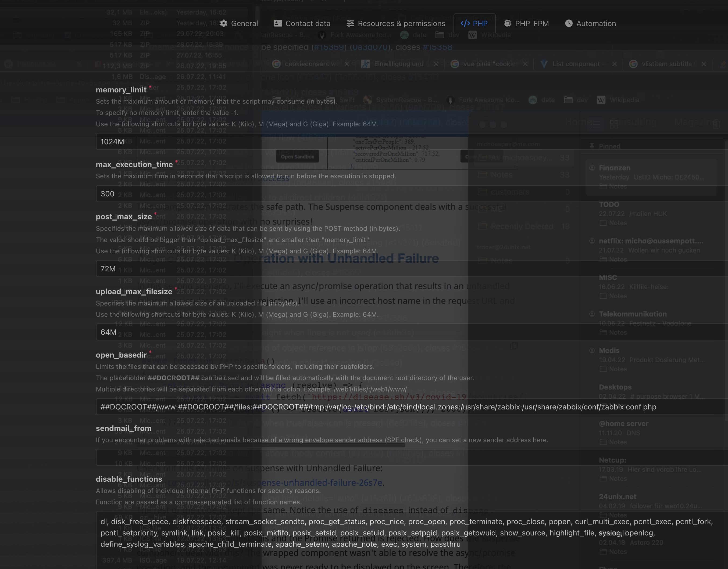Click the Contact data card icon
The height and width of the screenshot is (569, 728).
pyautogui.click(x=278, y=23)
